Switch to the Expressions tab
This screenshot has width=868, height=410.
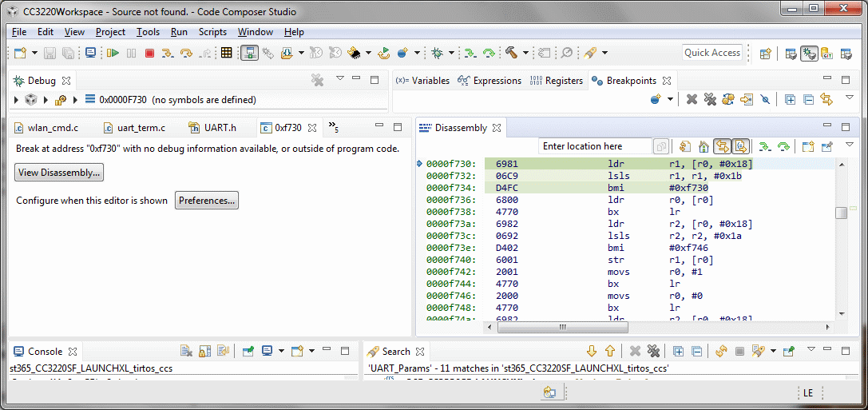click(x=490, y=81)
